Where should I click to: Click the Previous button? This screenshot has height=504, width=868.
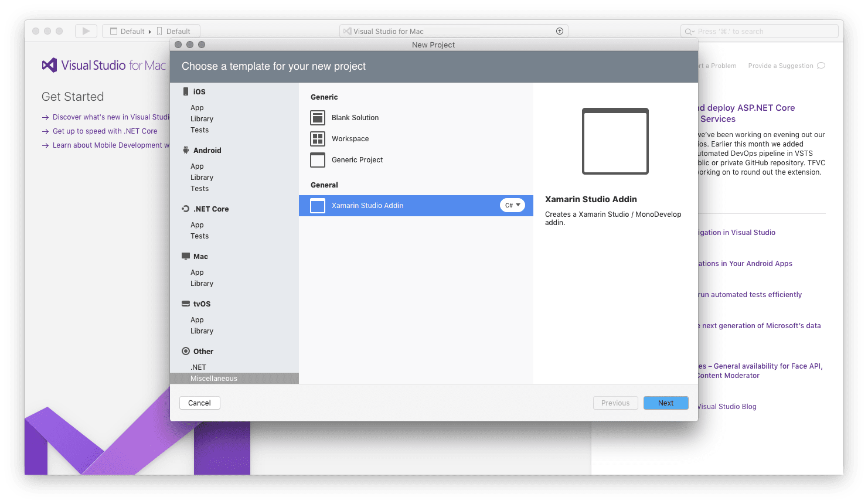tap(615, 403)
